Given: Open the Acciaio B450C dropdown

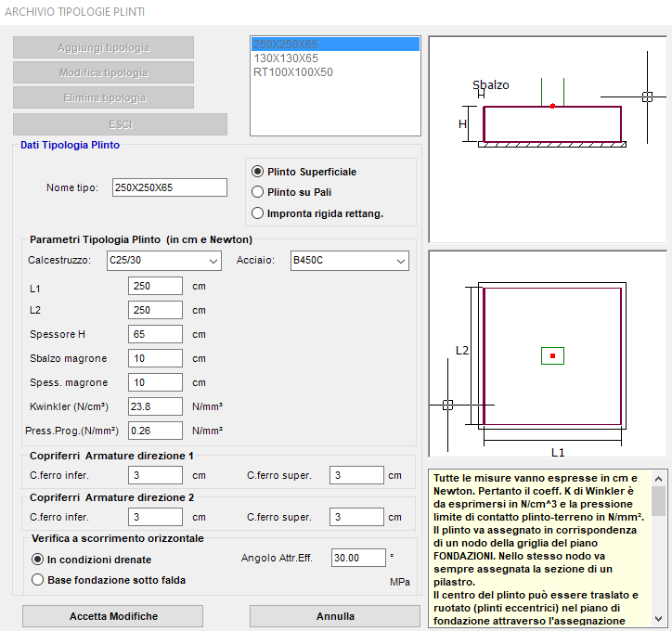Looking at the screenshot, I should point(350,261).
